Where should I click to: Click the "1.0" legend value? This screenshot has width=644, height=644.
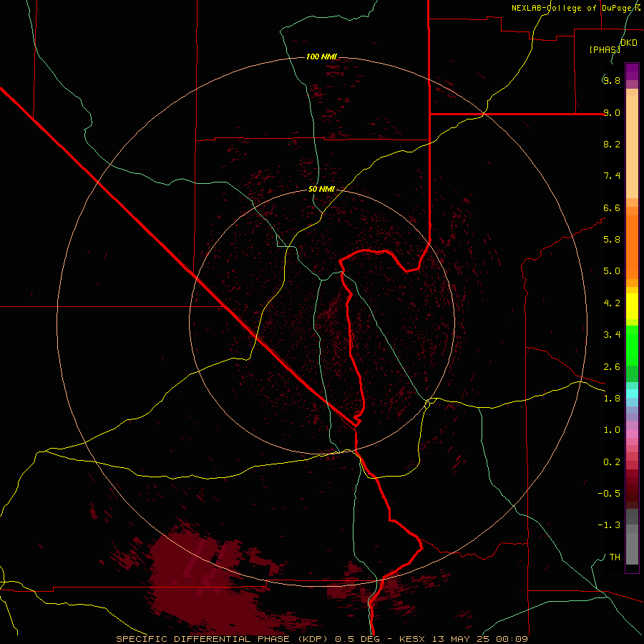click(x=612, y=430)
